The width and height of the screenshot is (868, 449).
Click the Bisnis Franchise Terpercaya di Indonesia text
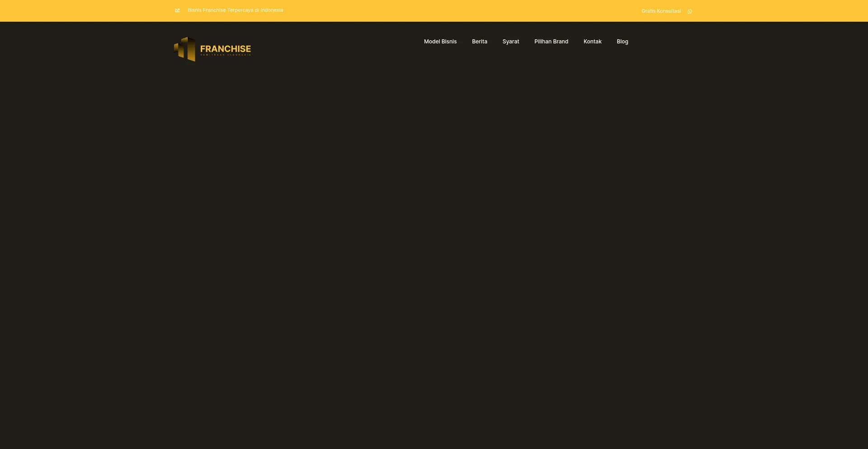[x=235, y=10]
